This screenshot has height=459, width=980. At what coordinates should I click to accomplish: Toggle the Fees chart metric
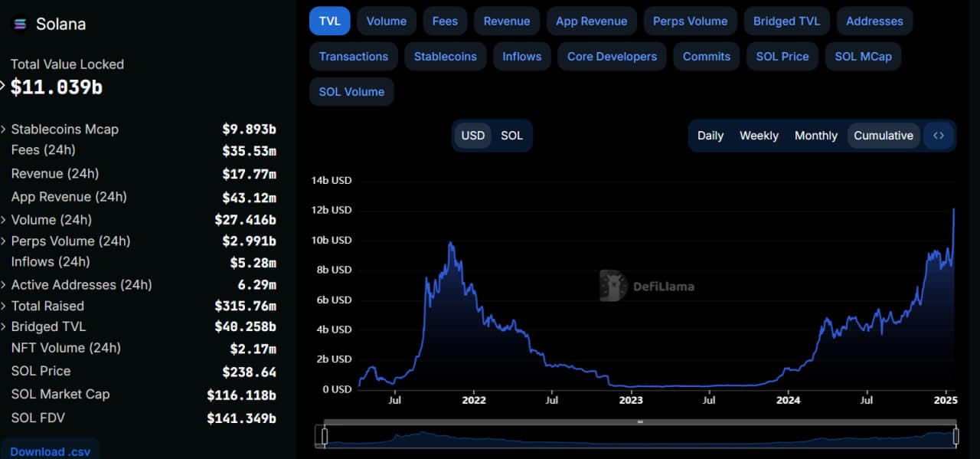click(445, 21)
